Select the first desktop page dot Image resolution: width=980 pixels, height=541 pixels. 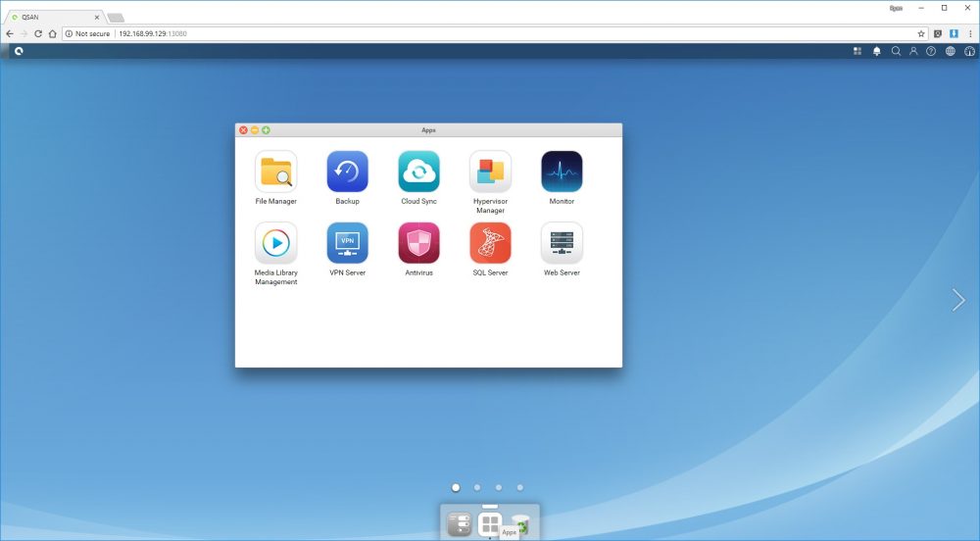[456, 487]
